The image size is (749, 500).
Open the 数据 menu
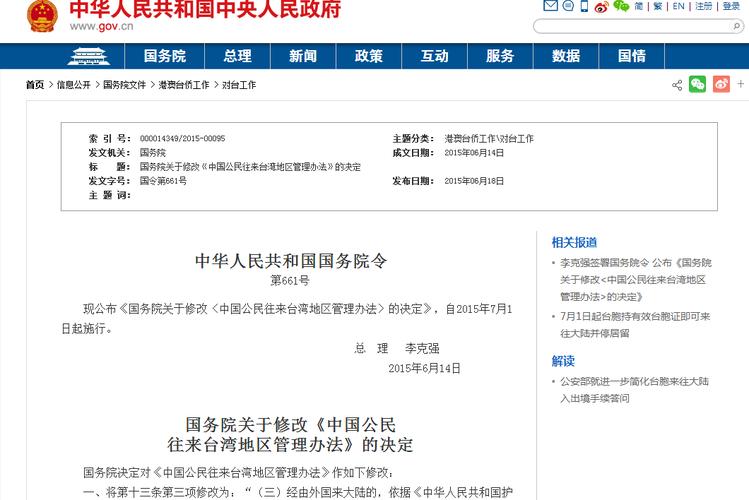click(566, 56)
